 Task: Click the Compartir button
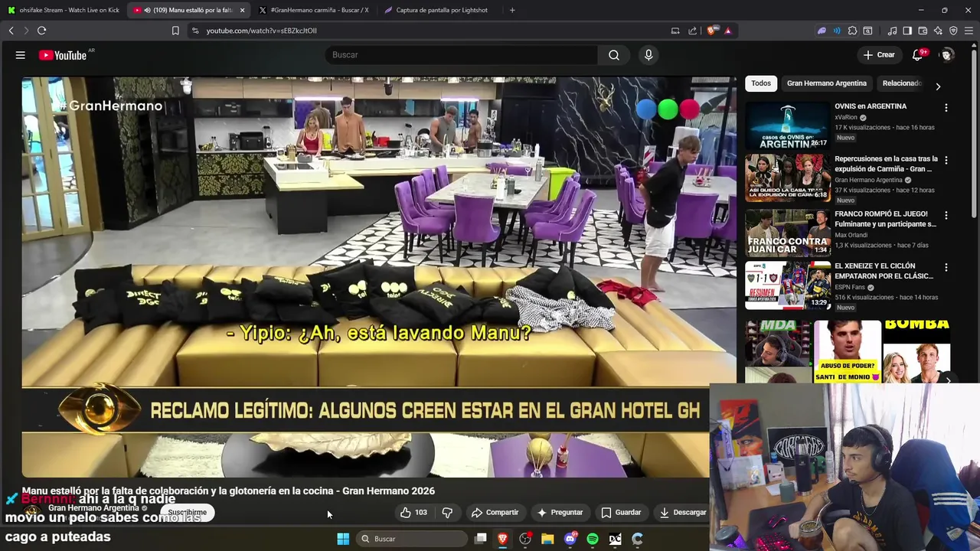495,513
